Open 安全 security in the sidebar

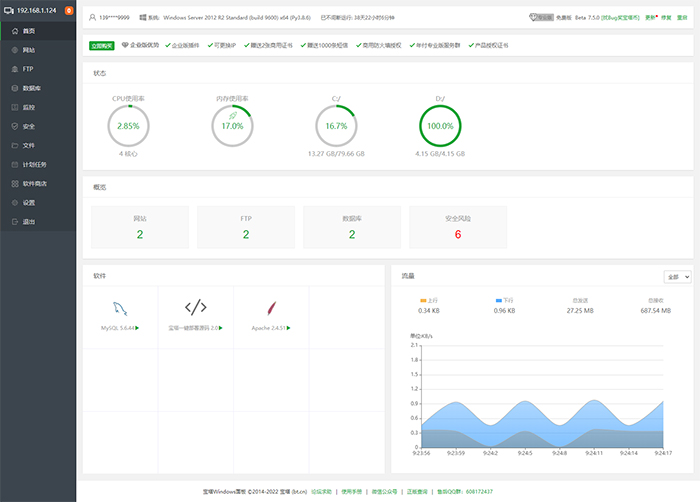(29, 126)
